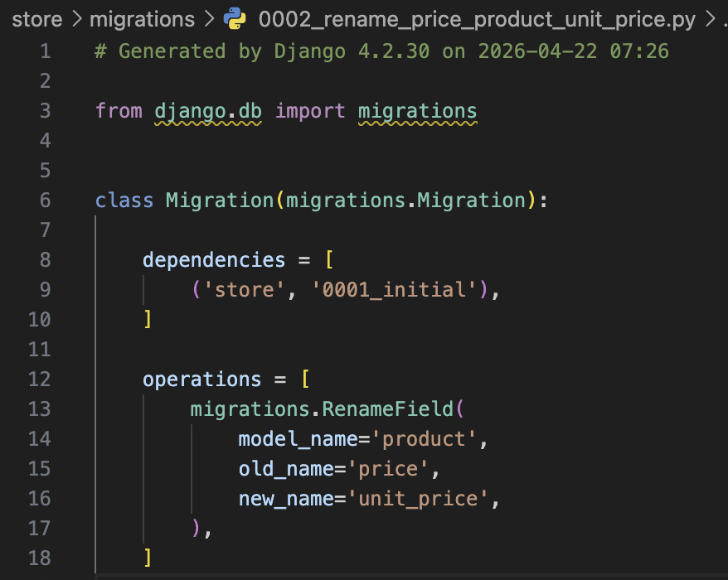728x580 pixels.
Task: Click line number 13 in gutter
Action: coord(40,409)
